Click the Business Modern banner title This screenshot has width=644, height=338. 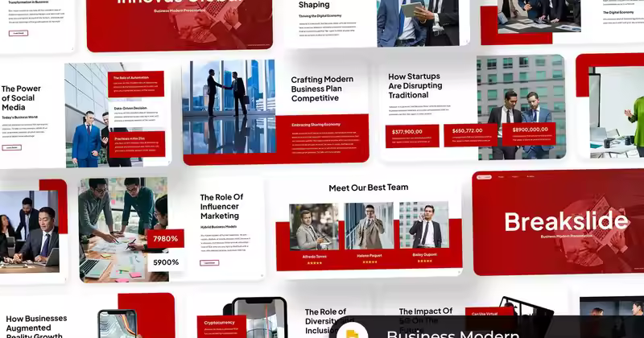[x=453, y=333]
